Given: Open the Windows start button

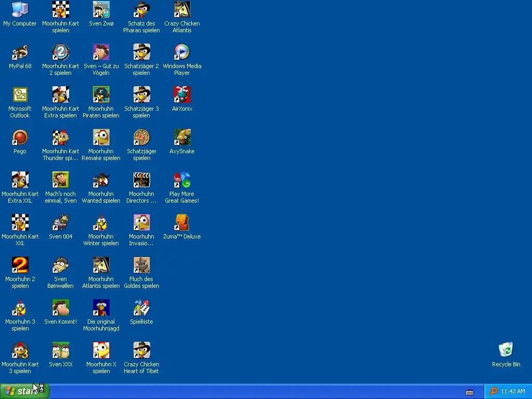Looking at the screenshot, I should pos(25,391).
